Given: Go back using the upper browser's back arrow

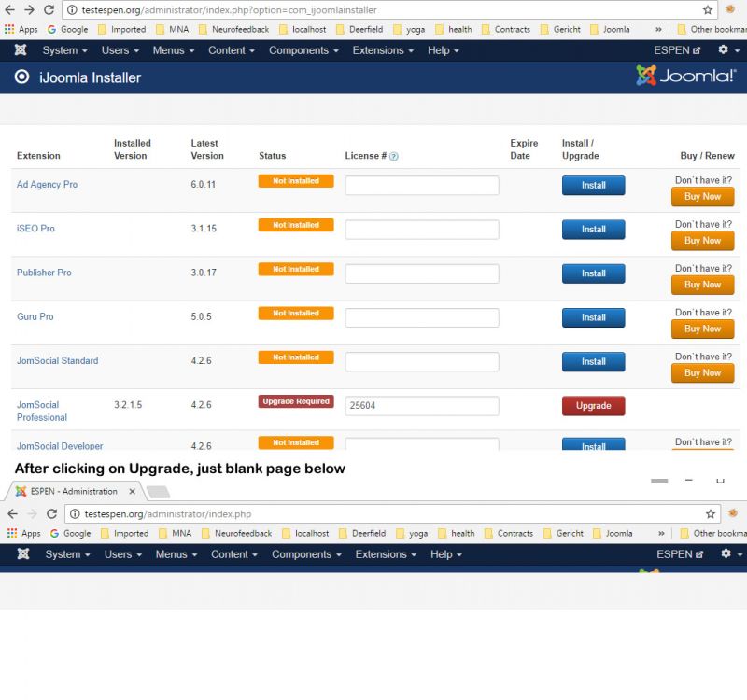Looking at the screenshot, I should [9, 9].
